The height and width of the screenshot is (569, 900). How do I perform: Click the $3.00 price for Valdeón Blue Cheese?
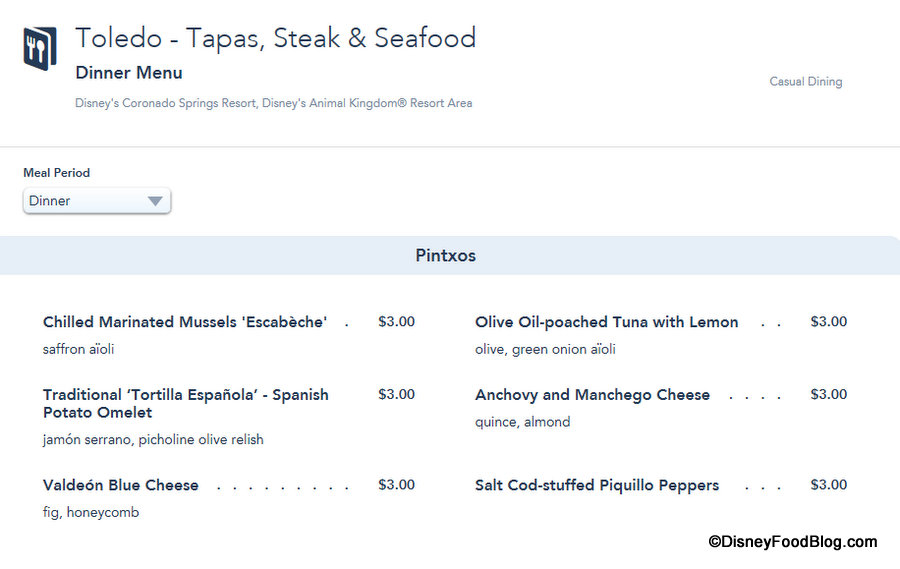pos(396,485)
